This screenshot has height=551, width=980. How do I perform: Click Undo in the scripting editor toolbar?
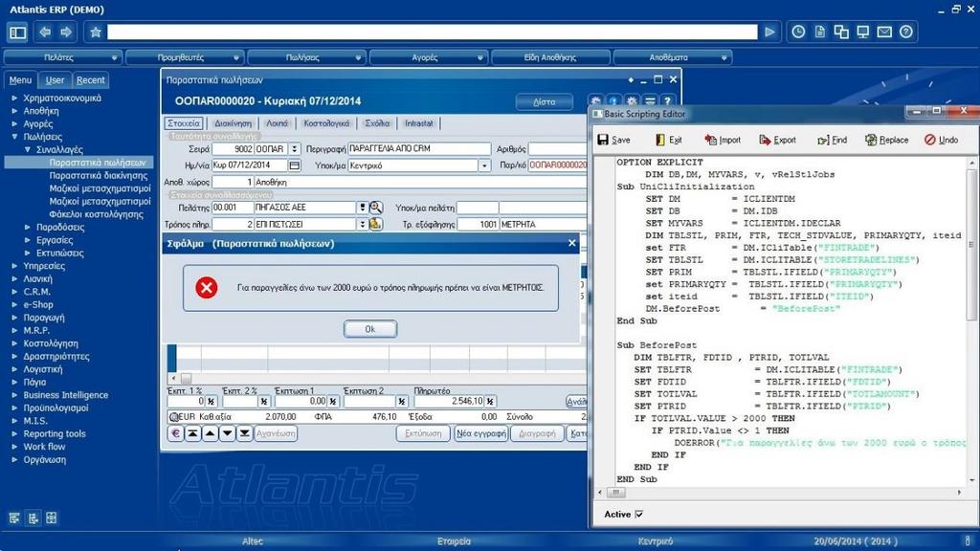click(x=942, y=140)
